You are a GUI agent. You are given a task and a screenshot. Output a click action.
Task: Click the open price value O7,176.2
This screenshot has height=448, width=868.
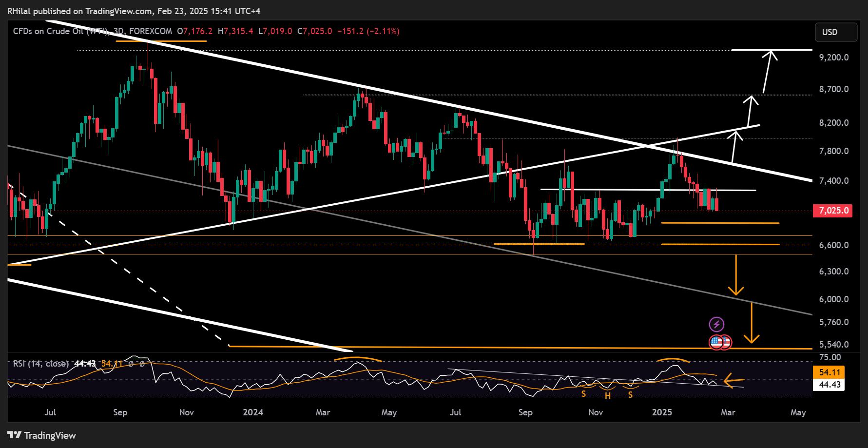tap(194, 31)
